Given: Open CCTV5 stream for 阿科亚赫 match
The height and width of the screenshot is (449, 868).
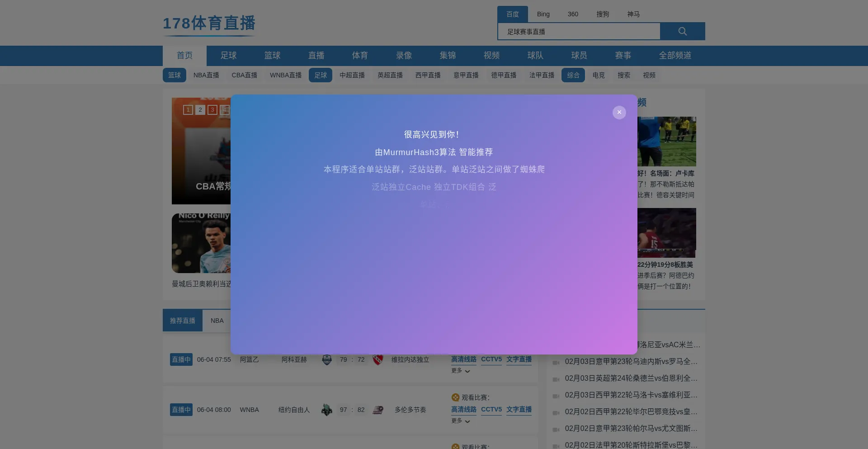Looking at the screenshot, I should (491, 359).
